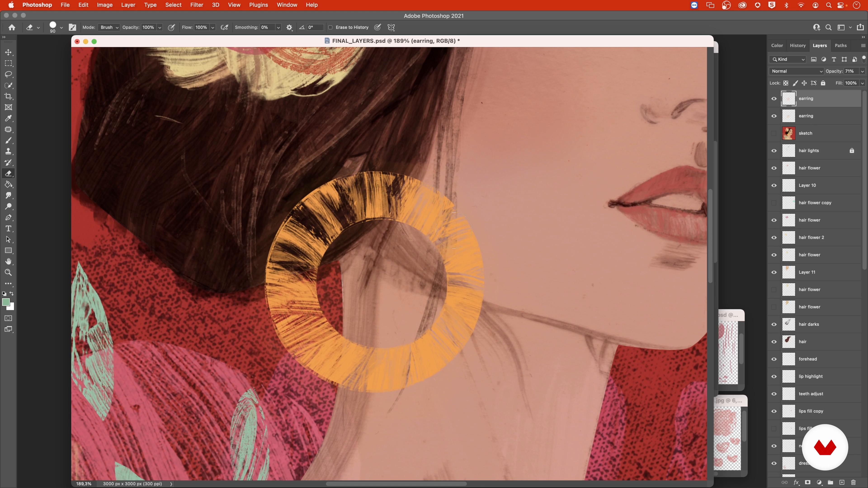This screenshot has width=868, height=488.
Task: Select the Horizontal Type tool
Action: click(8, 229)
